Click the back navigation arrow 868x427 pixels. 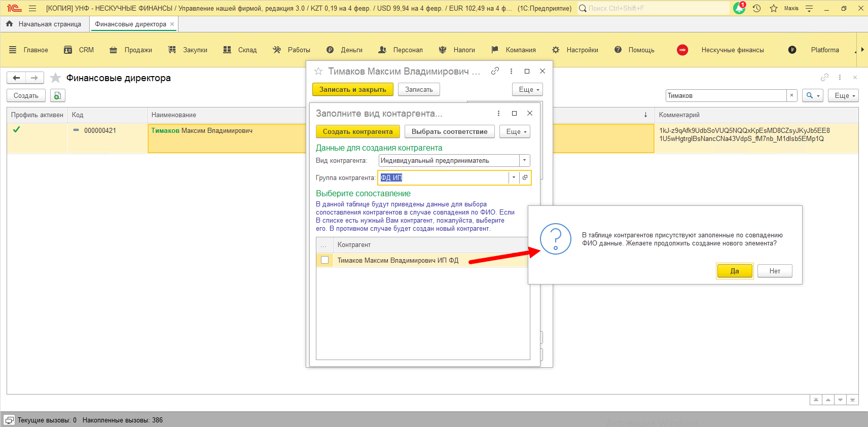[x=16, y=78]
